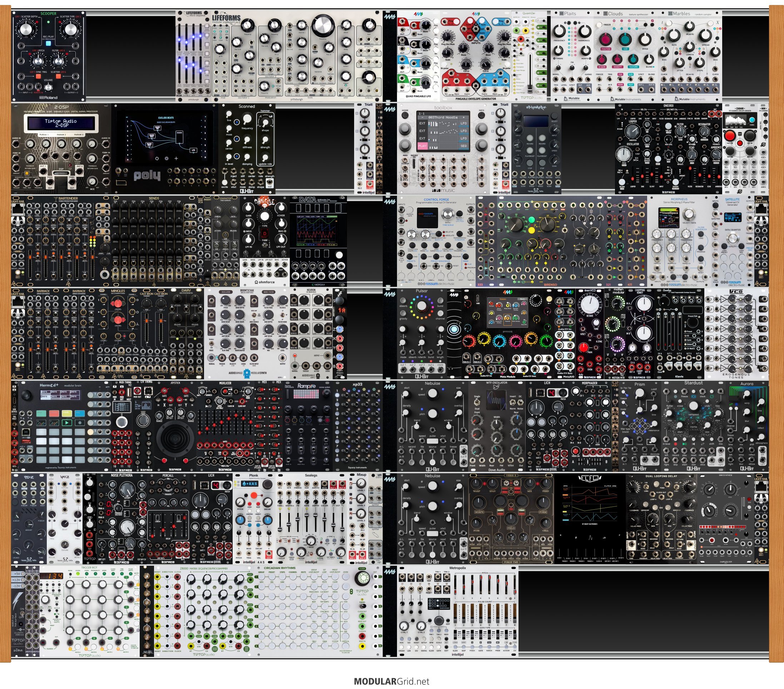
Task: Click the Qu-Bit logo on the Scanned module
Action: click(247, 191)
